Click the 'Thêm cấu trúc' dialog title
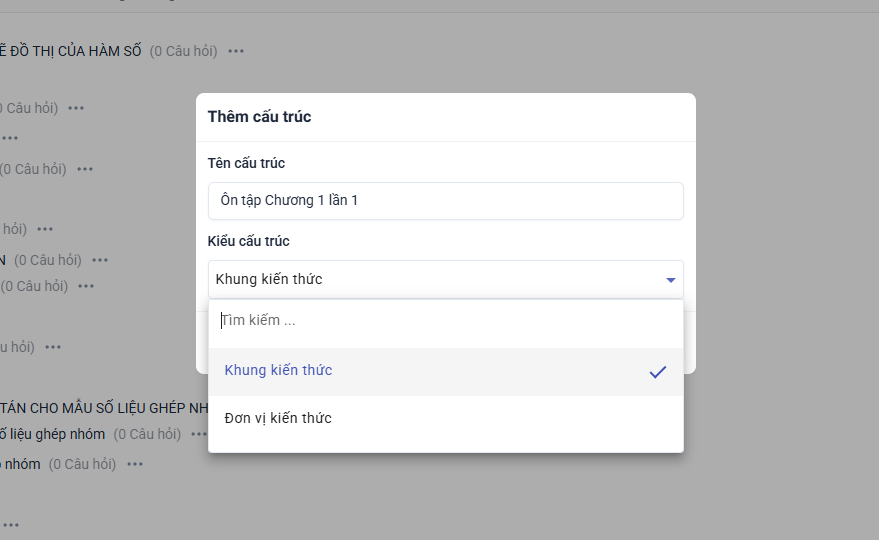Screen dimensions: 879x540 pyautogui.click(x=259, y=117)
